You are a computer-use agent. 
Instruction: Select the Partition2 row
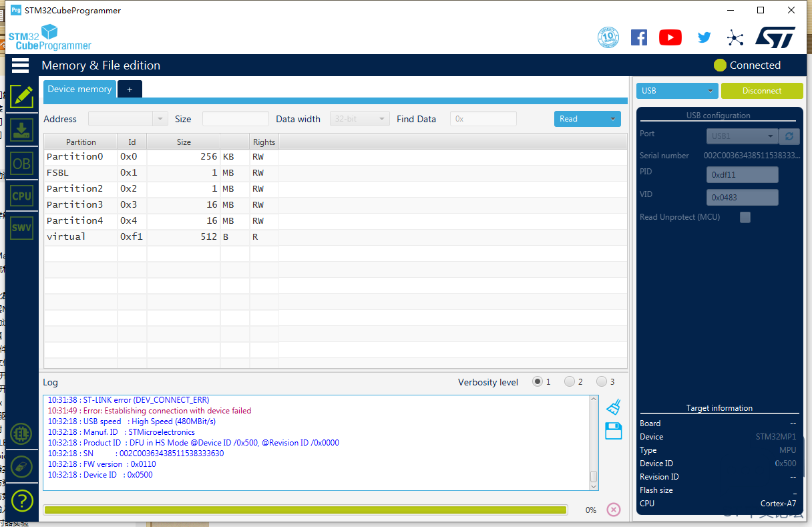coord(335,189)
